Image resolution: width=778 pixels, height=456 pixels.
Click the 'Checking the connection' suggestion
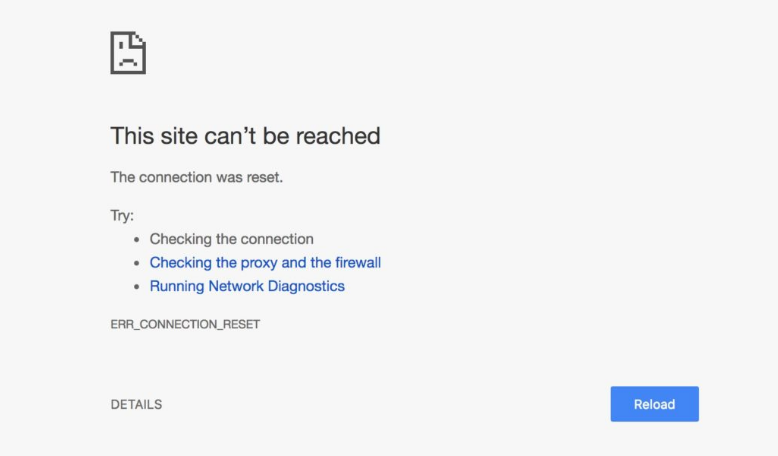pos(232,239)
